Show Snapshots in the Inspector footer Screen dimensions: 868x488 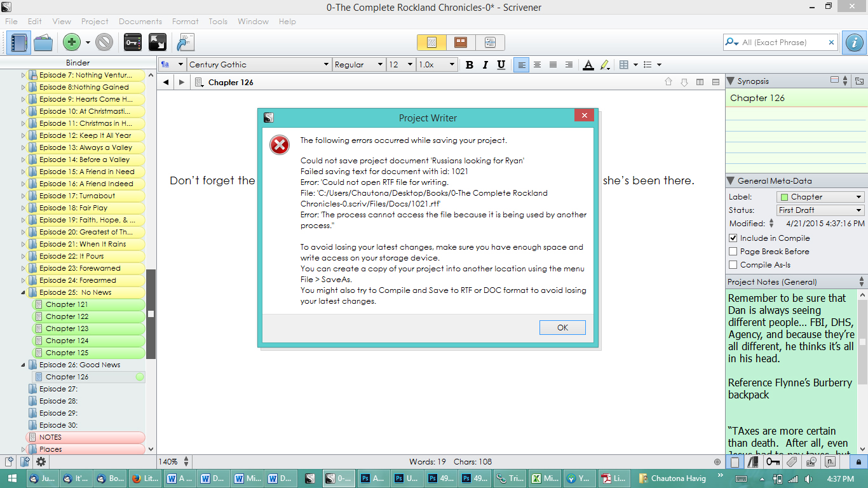click(x=811, y=462)
